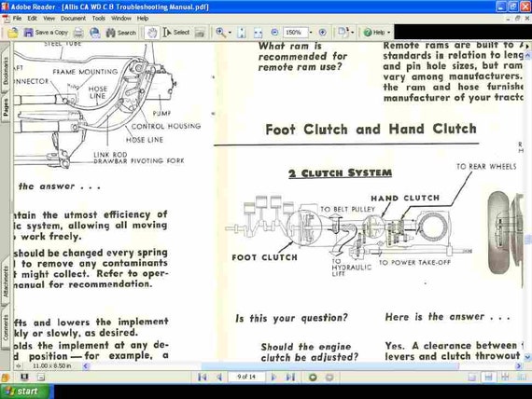Open the Search binoculars tool
Image resolution: width=532 pixels, height=399 pixels.
(x=120, y=33)
